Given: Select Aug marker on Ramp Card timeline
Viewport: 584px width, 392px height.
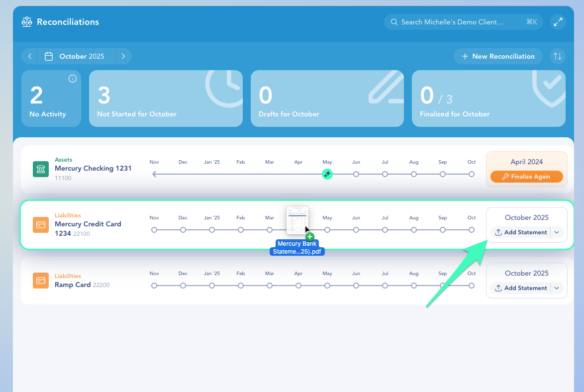Looking at the screenshot, I should (x=414, y=286).
